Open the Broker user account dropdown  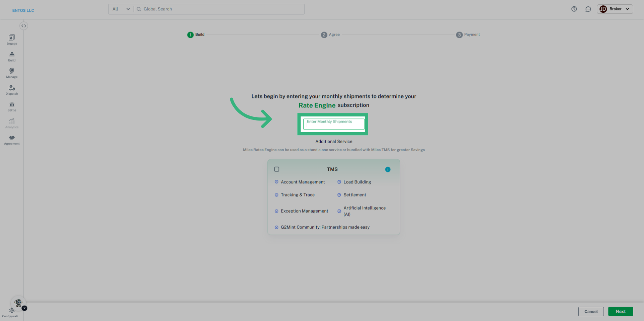(614, 9)
